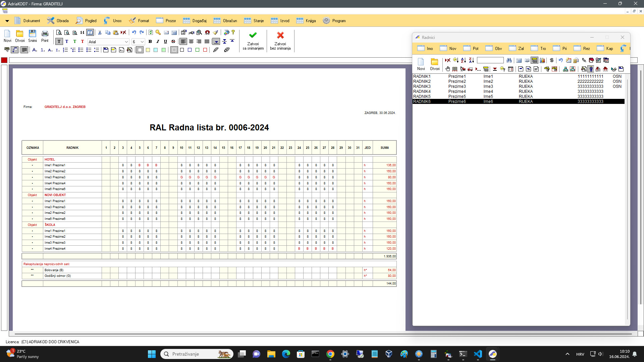Click the yellow key icon
644x362 pixels.
point(158,33)
